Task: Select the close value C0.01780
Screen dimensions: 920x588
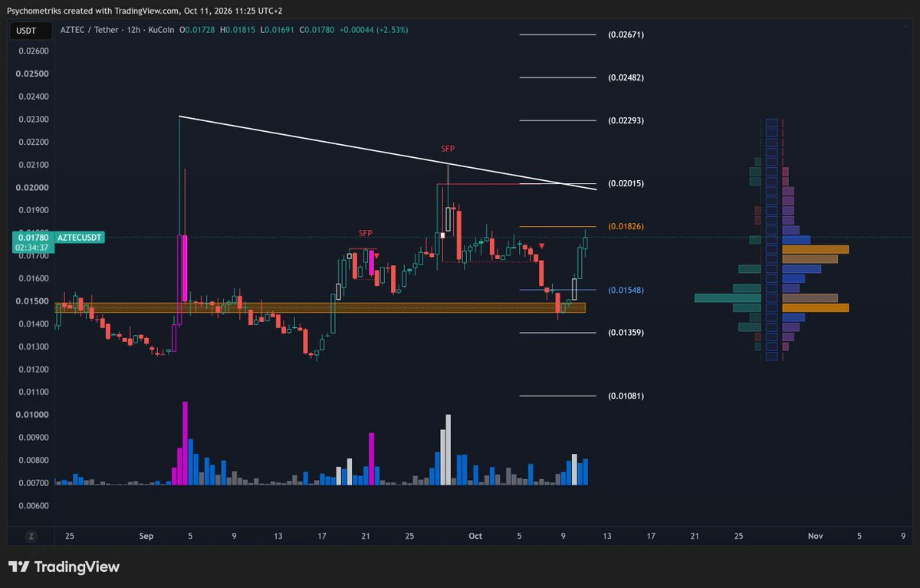Action: point(317,30)
